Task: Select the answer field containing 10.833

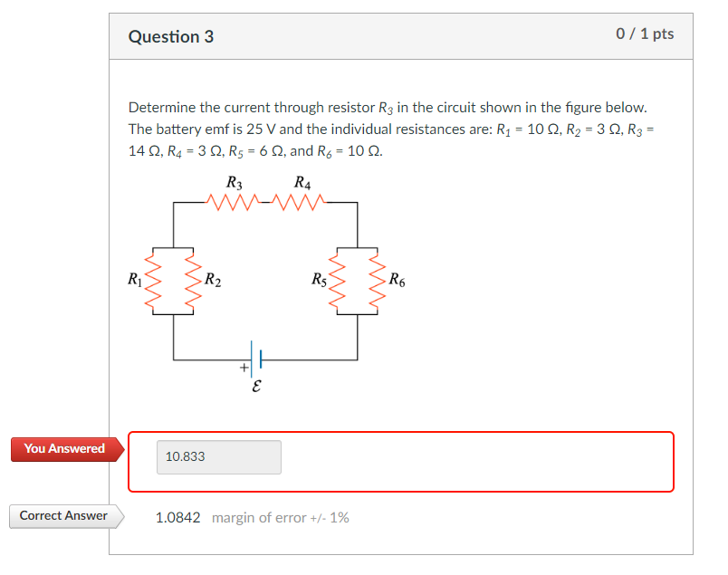Action: click(x=218, y=457)
